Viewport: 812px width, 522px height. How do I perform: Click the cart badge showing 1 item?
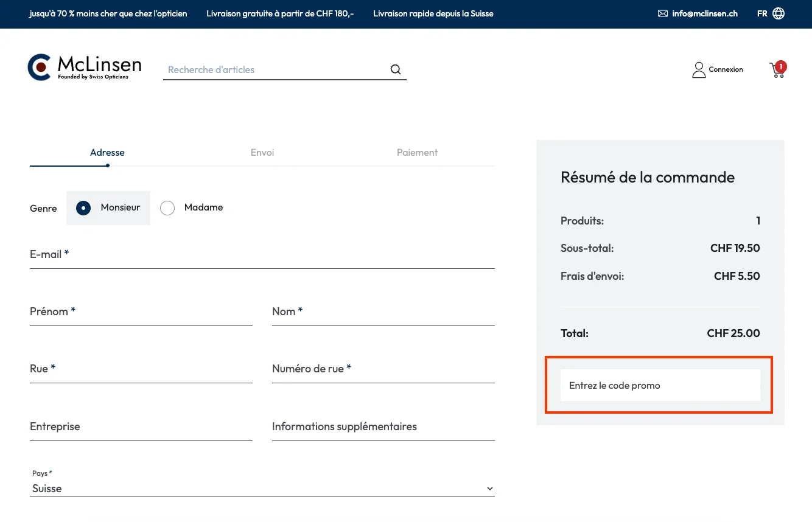[x=780, y=65]
